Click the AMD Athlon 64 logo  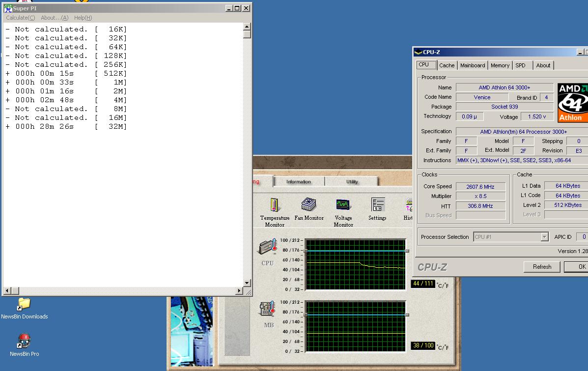573,102
